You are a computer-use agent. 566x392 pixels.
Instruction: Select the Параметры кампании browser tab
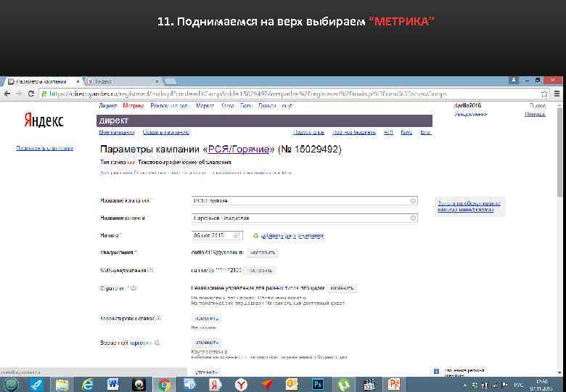pos(42,82)
